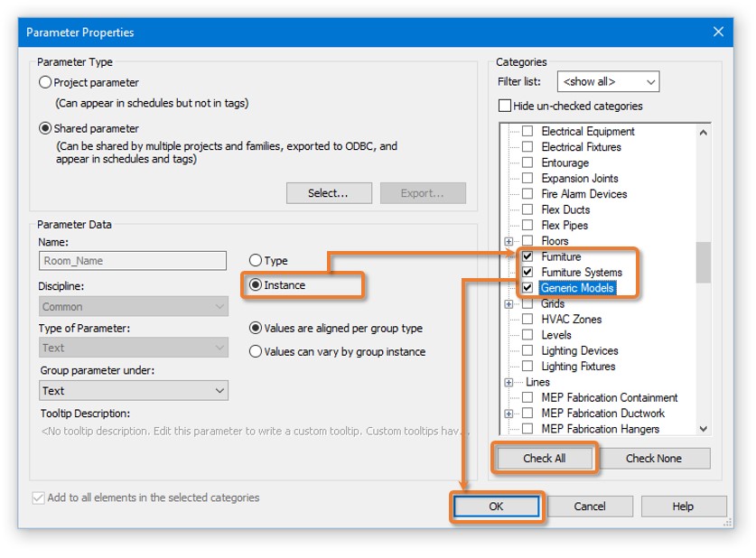Confirm with the OK button
Image resolution: width=756 pixels, height=558 pixels.
pyautogui.click(x=496, y=507)
